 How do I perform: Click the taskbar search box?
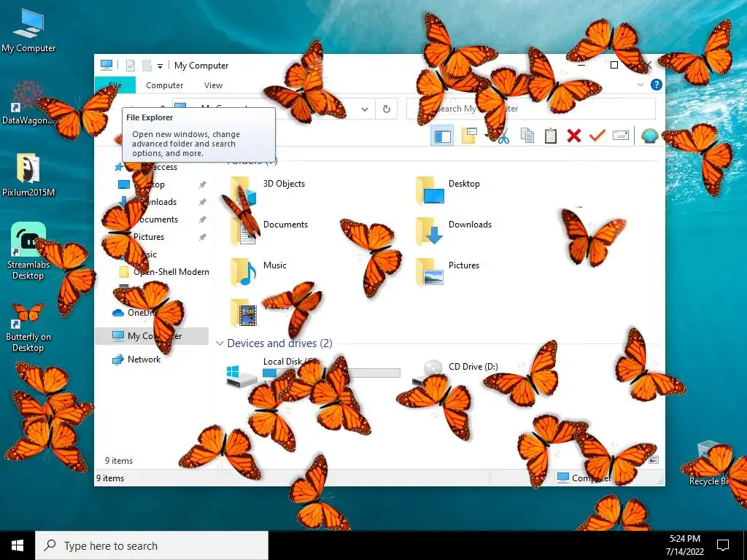point(152,545)
